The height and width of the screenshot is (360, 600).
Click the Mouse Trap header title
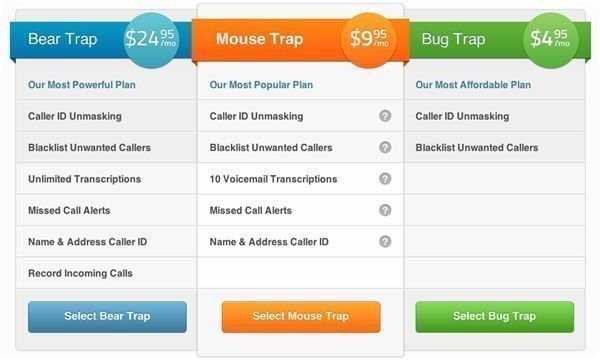click(x=259, y=39)
